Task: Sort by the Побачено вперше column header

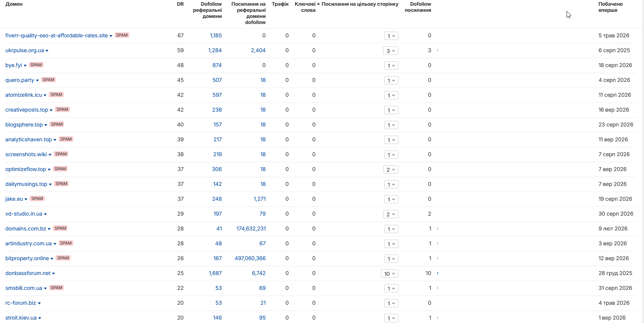Action: pos(610,7)
